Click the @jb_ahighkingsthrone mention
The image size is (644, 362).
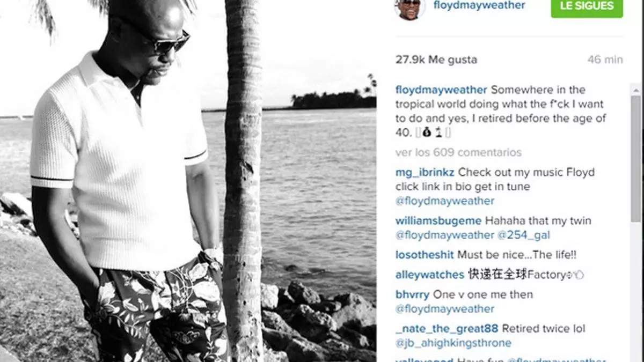point(453,343)
